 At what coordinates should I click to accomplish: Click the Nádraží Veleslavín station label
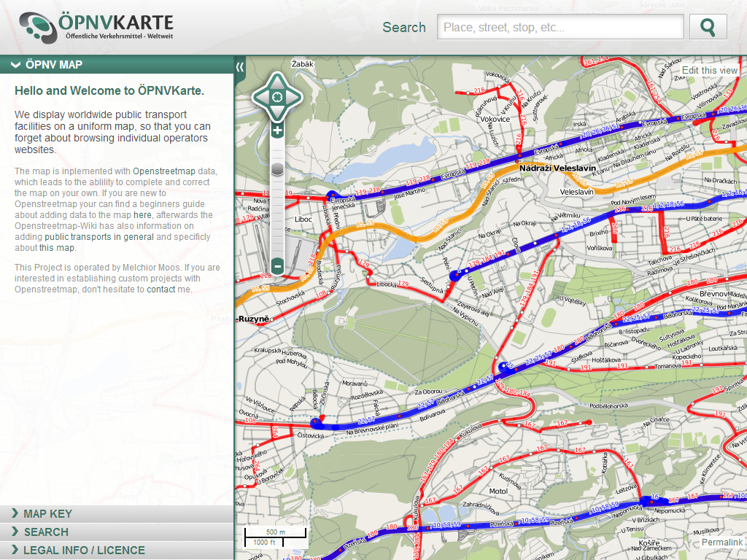557,168
